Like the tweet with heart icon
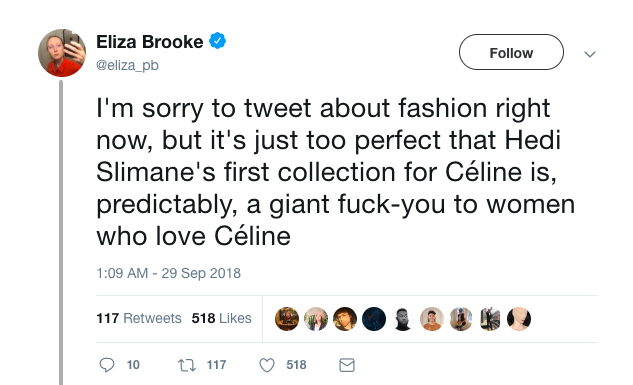Image resolution: width=633 pixels, height=385 pixels. (x=267, y=365)
